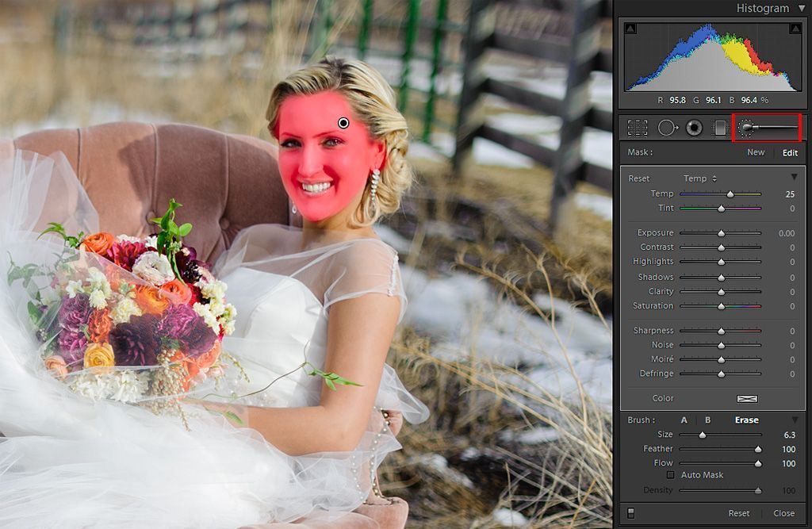Click the histogram graph
The width and height of the screenshot is (812, 529).
tap(712, 57)
